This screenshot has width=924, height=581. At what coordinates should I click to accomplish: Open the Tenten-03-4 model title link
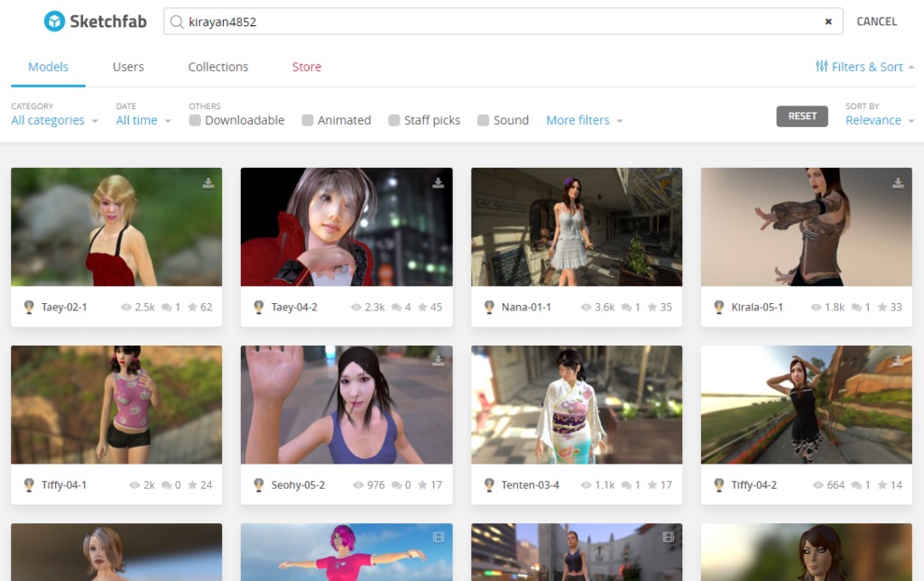530,485
